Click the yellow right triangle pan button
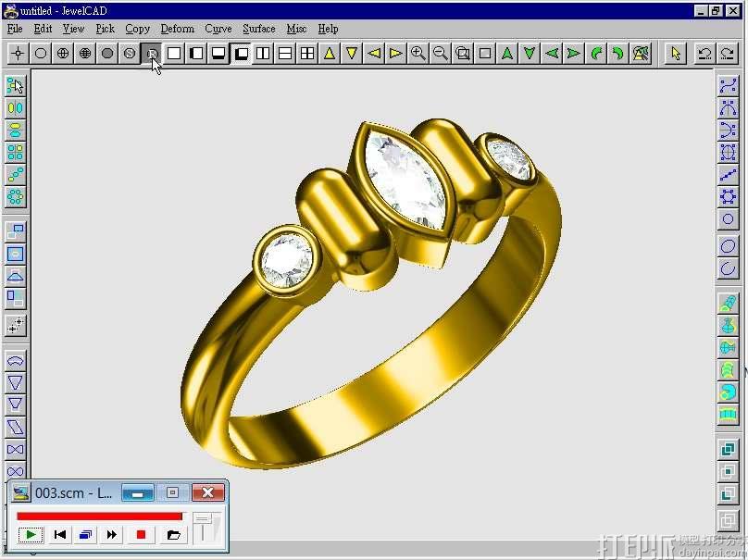This screenshot has width=748, height=560. click(x=396, y=53)
